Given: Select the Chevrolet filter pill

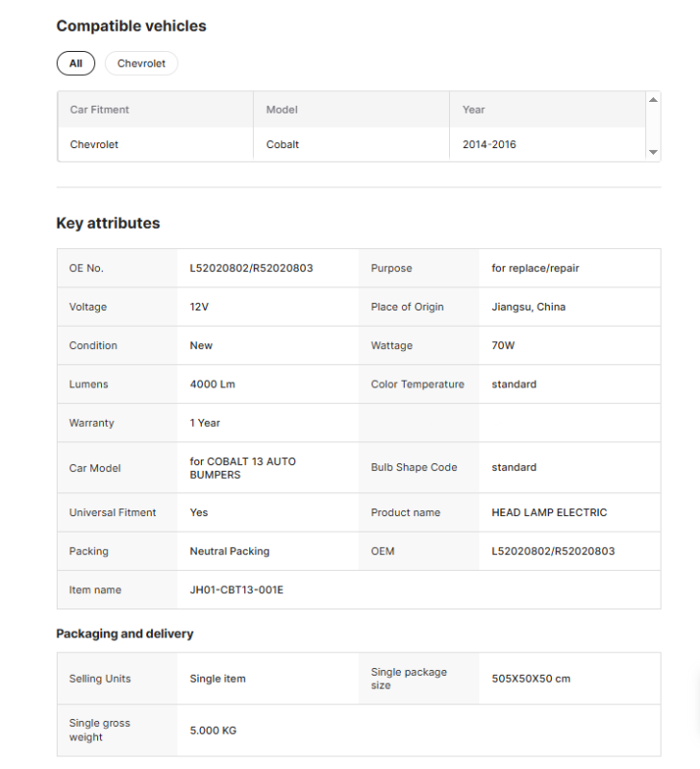Looking at the screenshot, I should [x=141, y=63].
